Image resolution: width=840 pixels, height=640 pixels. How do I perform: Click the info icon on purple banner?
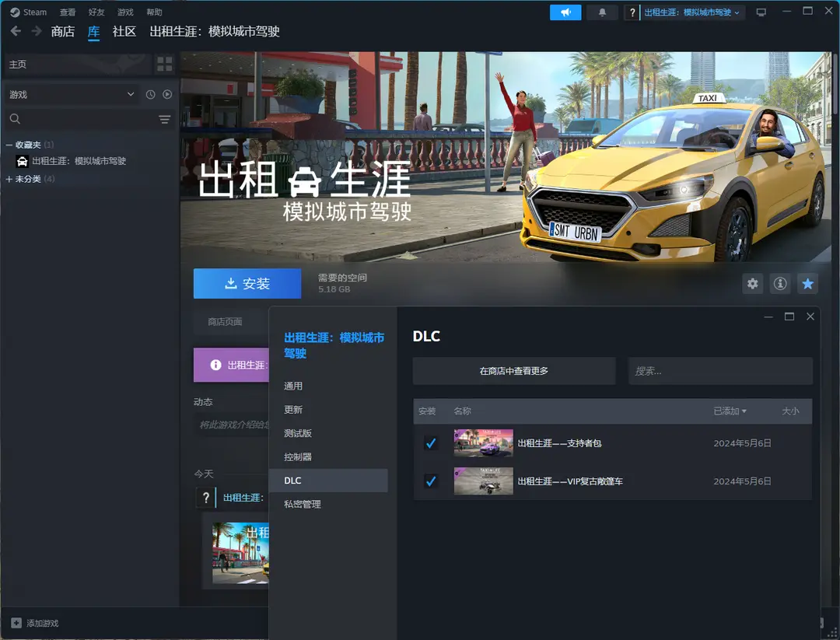216,365
